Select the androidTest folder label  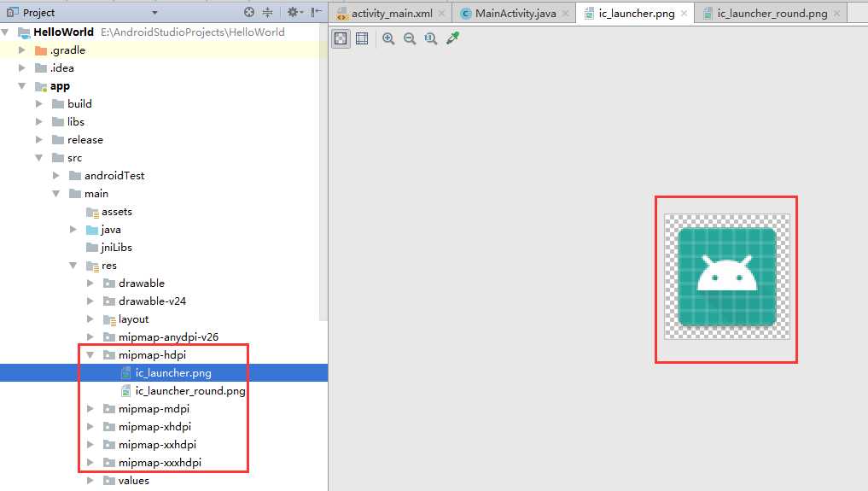(x=114, y=175)
